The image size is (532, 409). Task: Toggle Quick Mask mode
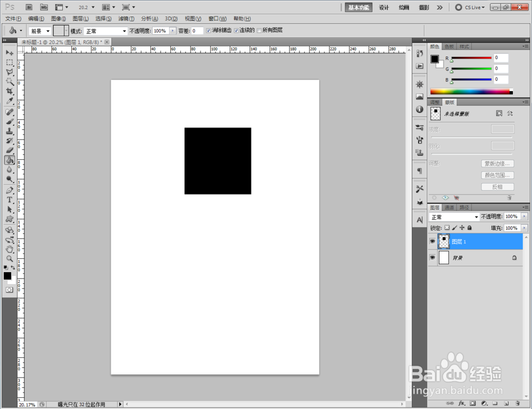(x=9, y=290)
